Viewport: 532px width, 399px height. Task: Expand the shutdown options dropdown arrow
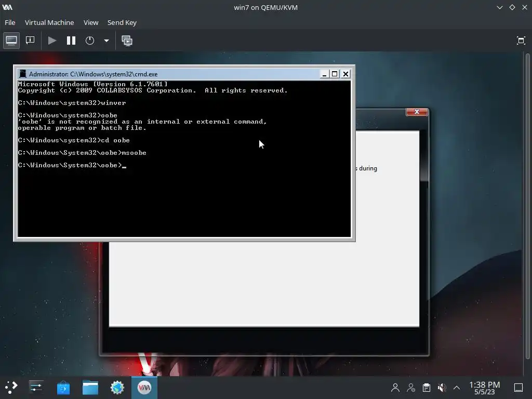(106, 41)
